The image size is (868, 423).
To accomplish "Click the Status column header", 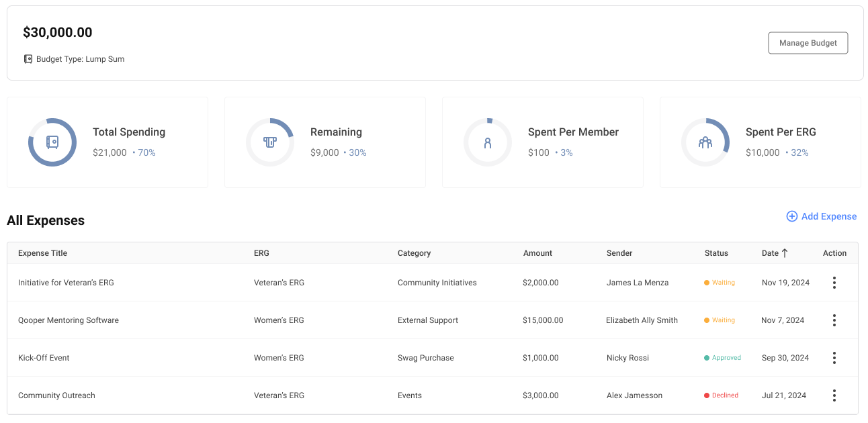I will [x=716, y=253].
